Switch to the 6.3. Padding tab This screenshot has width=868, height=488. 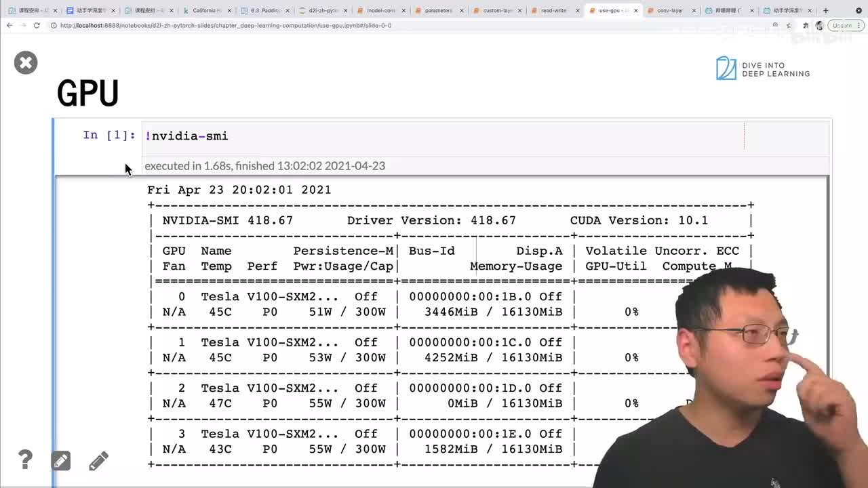point(264,11)
